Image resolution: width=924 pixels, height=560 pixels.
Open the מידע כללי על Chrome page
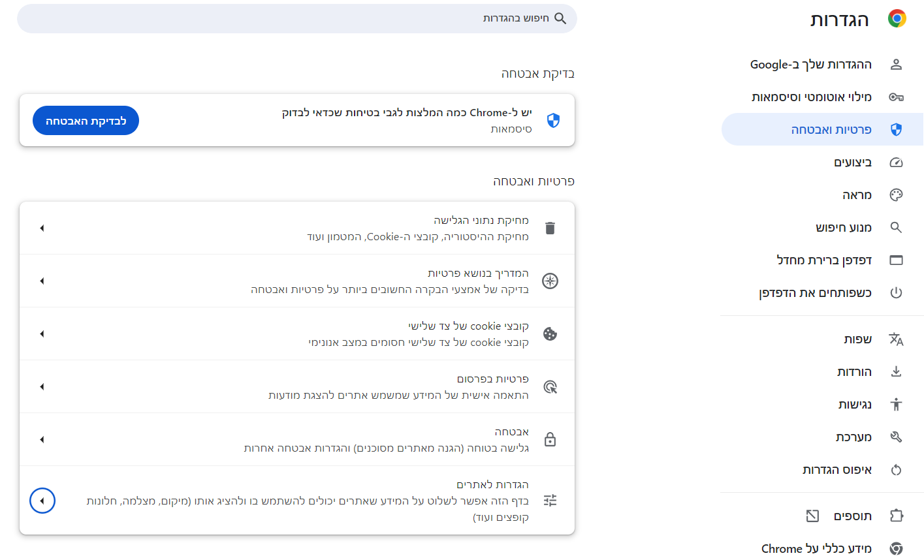(x=816, y=548)
